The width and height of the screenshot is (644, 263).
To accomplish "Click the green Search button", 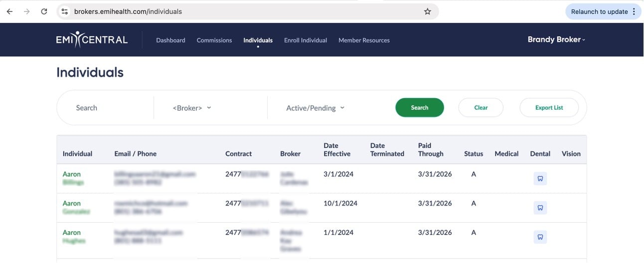I will point(420,108).
